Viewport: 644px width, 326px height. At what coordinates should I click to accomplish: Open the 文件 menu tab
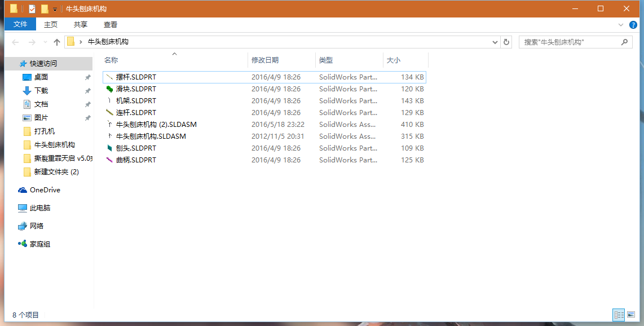(20, 24)
